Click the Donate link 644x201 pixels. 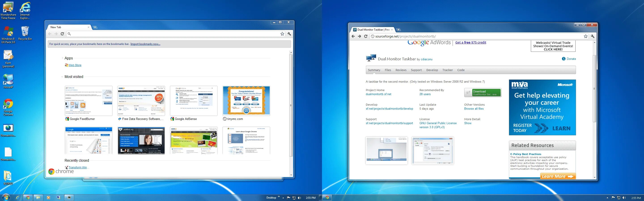569,59
